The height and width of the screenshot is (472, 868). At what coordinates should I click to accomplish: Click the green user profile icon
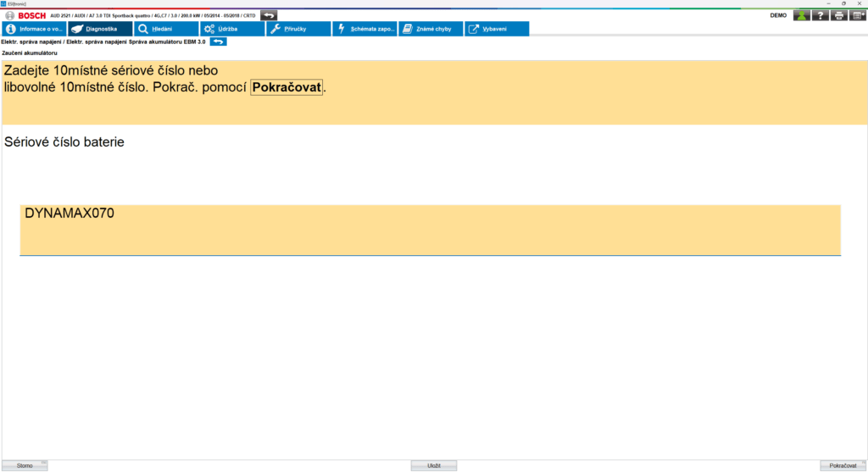801,15
